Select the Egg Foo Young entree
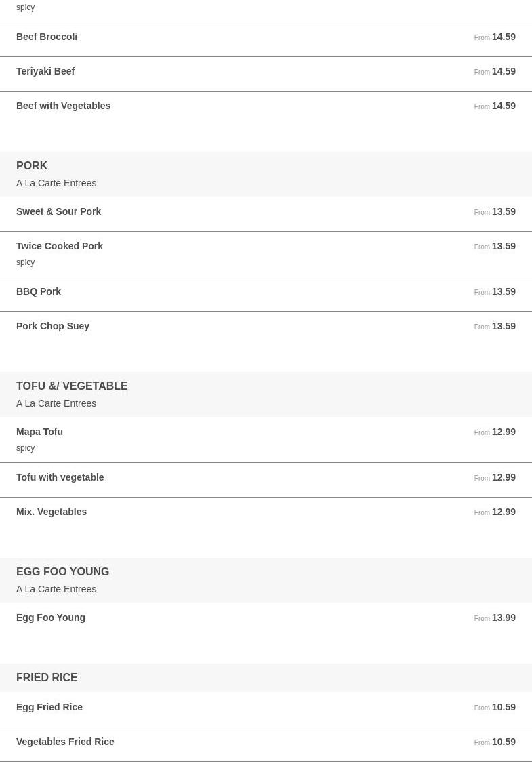This screenshot has width=532, height=768. pyautogui.click(x=266, y=621)
